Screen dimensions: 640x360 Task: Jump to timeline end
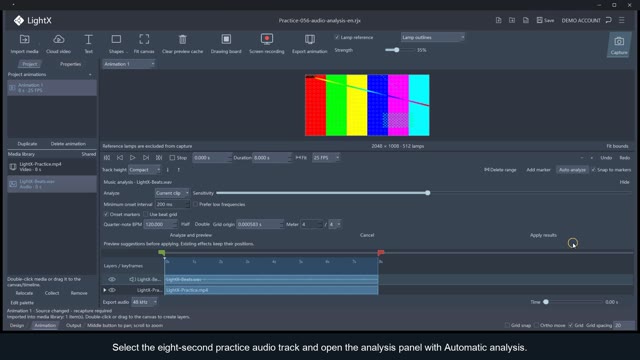pyautogui.click(x=159, y=158)
